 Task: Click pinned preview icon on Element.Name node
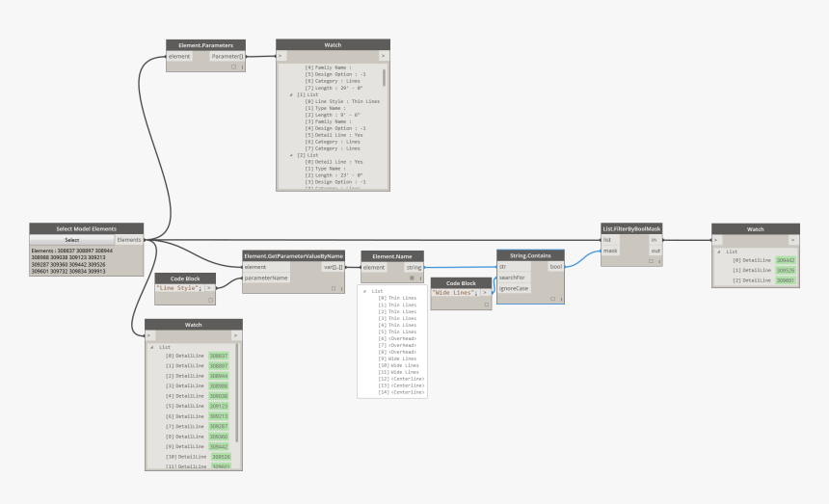(410, 278)
